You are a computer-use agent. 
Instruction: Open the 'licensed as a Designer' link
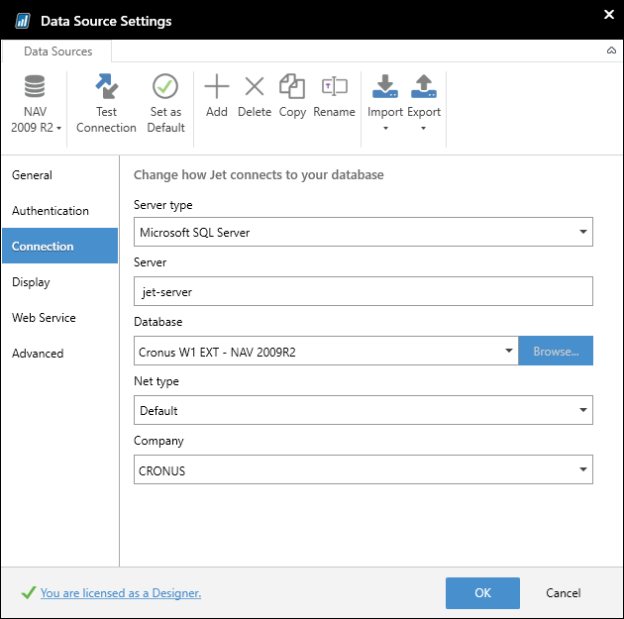click(121, 593)
